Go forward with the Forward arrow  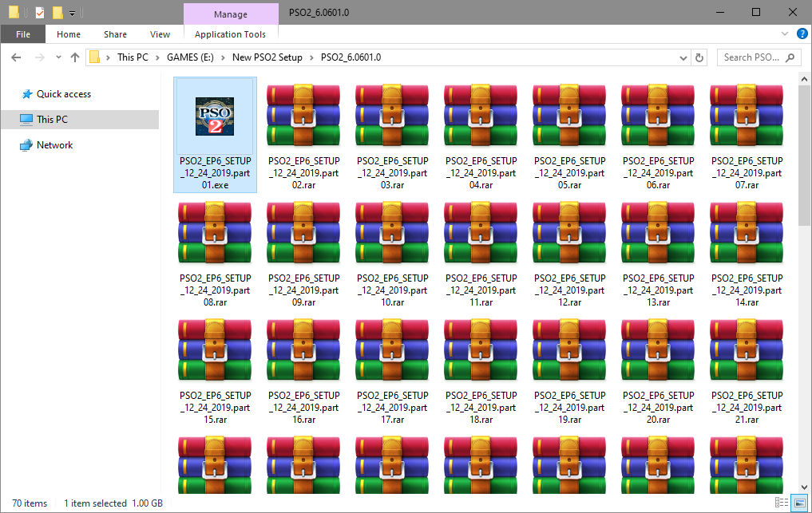coord(39,57)
